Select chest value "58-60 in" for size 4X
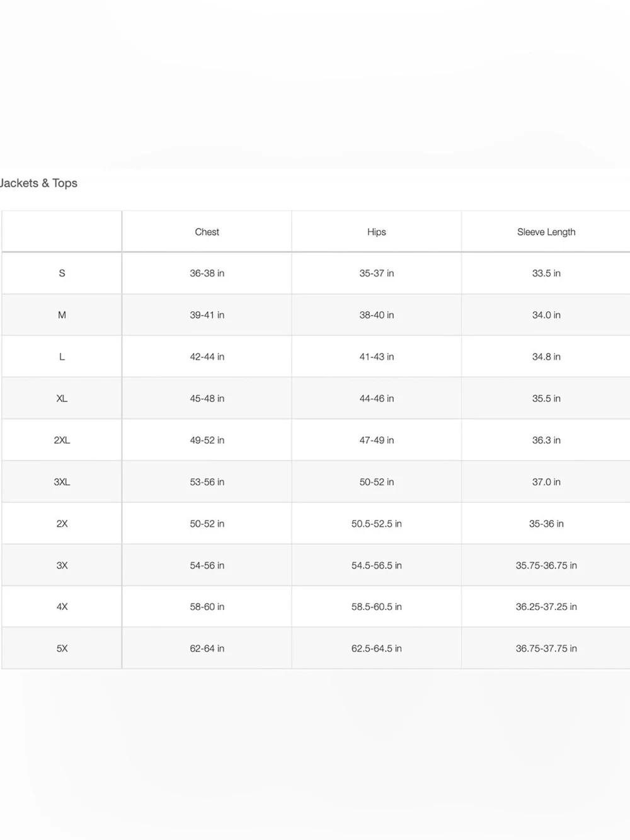 (x=207, y=607)
